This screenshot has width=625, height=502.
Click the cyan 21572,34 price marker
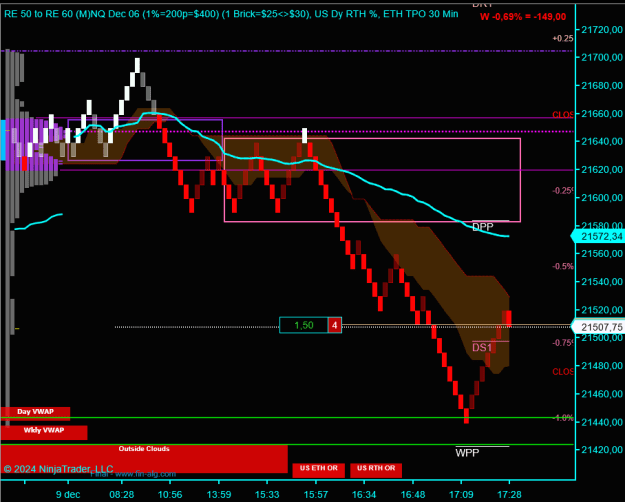coord(597,236)
